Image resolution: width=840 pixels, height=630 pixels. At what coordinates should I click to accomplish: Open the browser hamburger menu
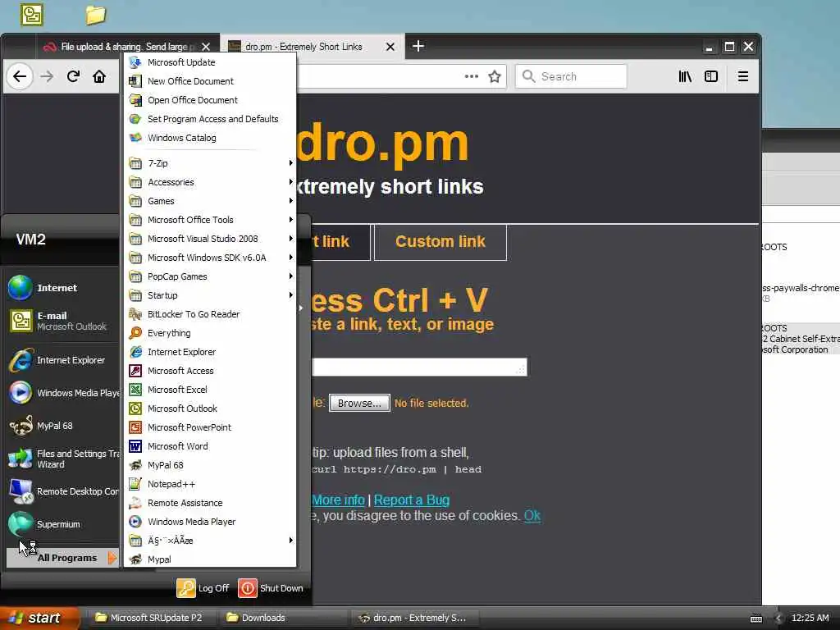point(742,76)
